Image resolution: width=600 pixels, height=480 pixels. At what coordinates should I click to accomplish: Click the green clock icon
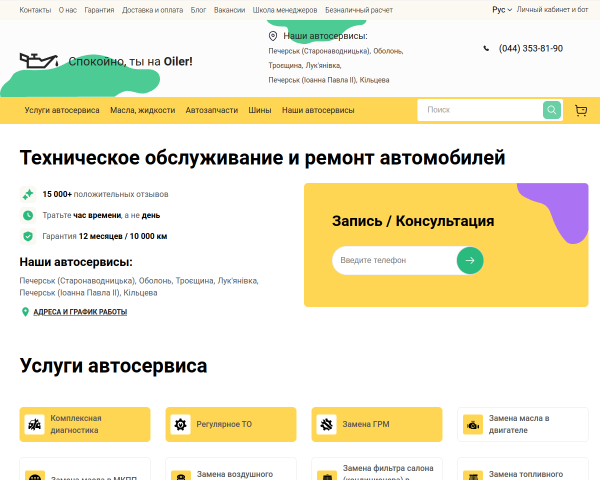(28, 215)
